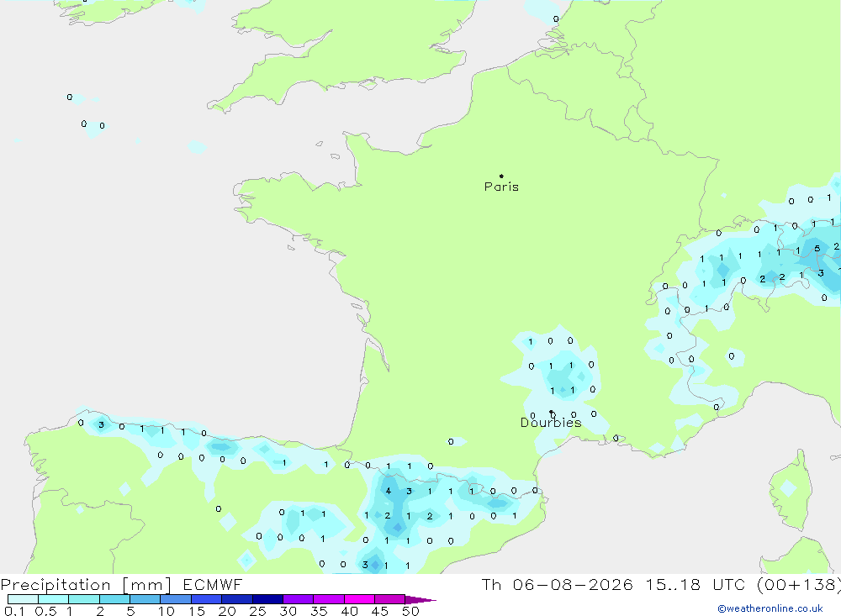The width and height of the screenshot is (841, 616).
Task: Click the ECMWF model name label
Action: click(x=213, y=584)
